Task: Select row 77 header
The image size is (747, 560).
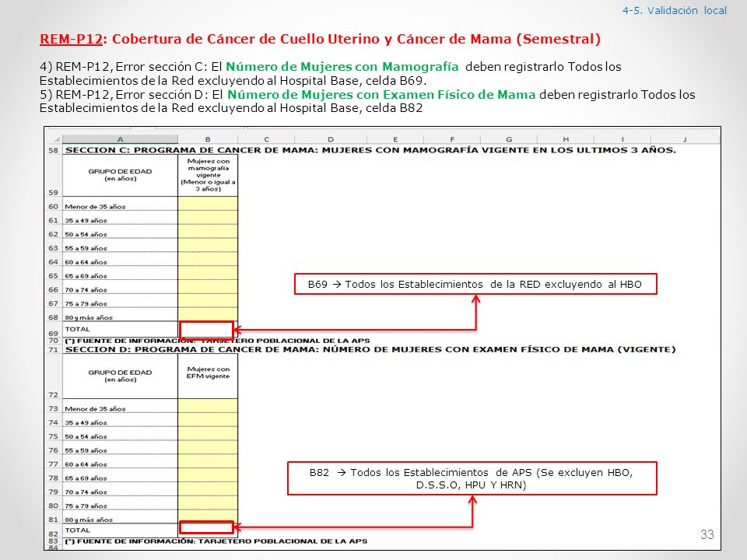Action: pos(54,464)
